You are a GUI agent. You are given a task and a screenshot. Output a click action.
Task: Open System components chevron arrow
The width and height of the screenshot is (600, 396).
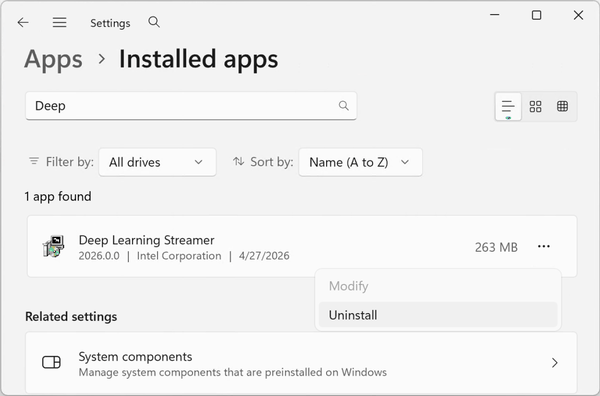pyautogui.click(x=555, y=363)
